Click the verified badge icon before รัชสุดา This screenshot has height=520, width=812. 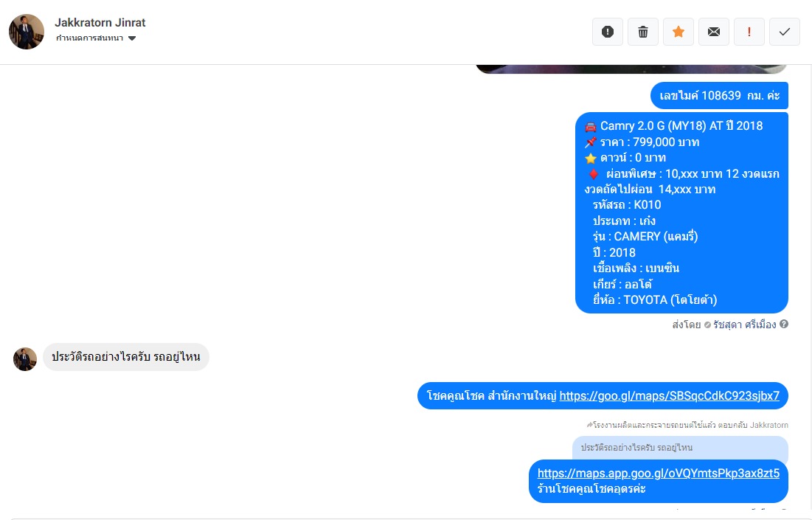click(707, 325)
